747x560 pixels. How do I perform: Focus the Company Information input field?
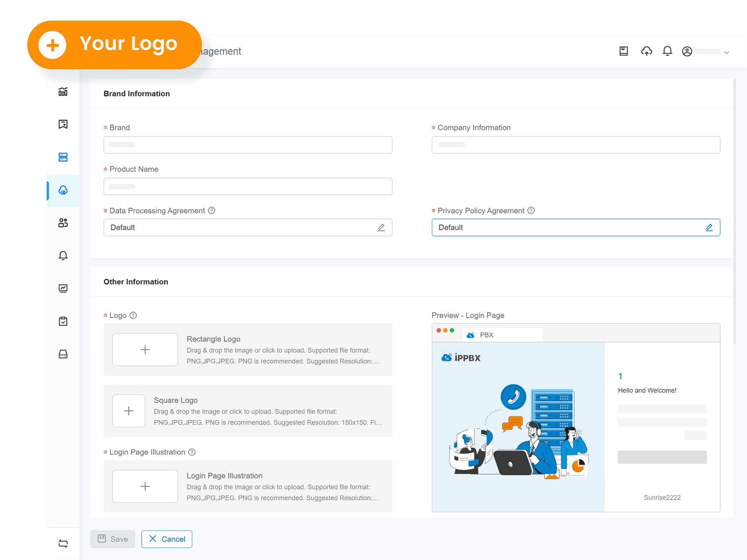coord(576,145)
